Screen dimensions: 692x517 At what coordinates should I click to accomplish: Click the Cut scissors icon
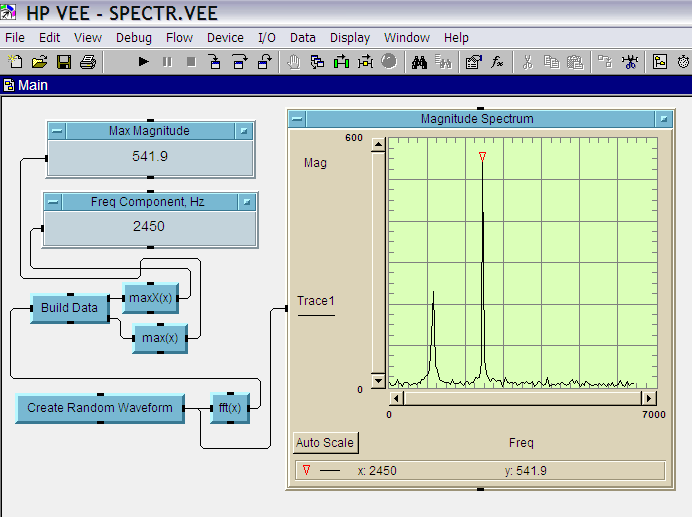coord(527,62)
